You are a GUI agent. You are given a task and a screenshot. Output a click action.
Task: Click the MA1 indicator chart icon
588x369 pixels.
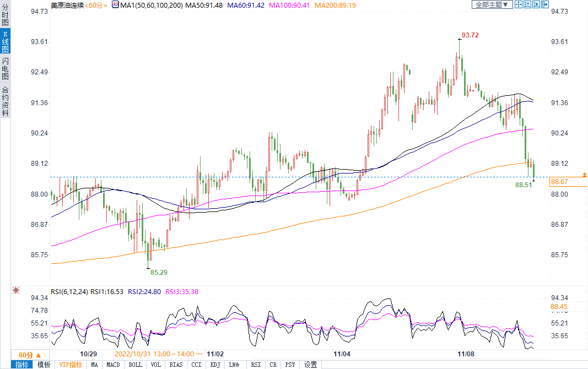point(115,5)
